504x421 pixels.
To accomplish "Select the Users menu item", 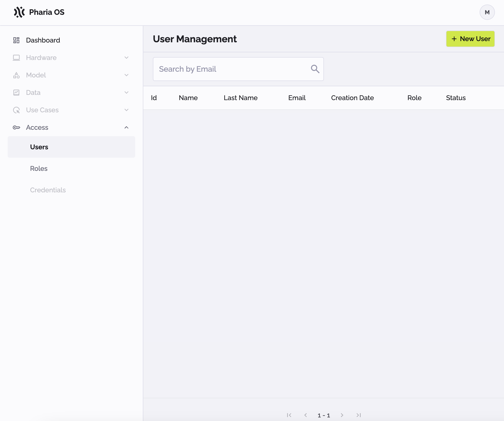I will 39,147.
